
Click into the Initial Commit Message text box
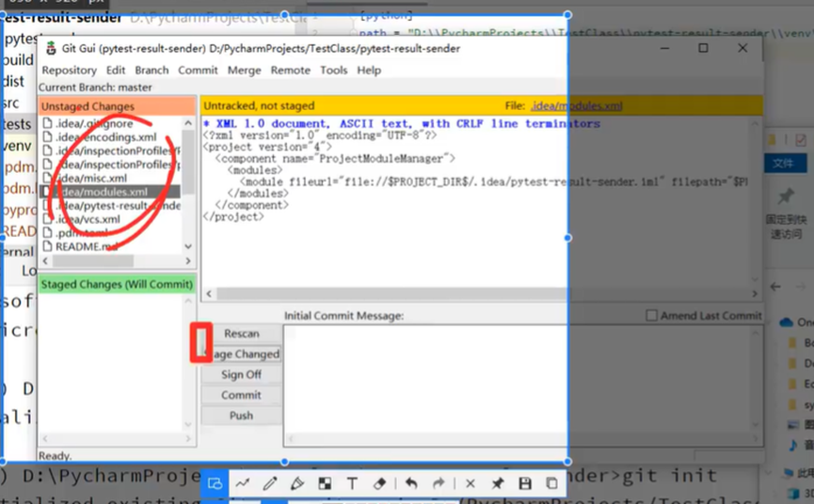click(523, 386)
